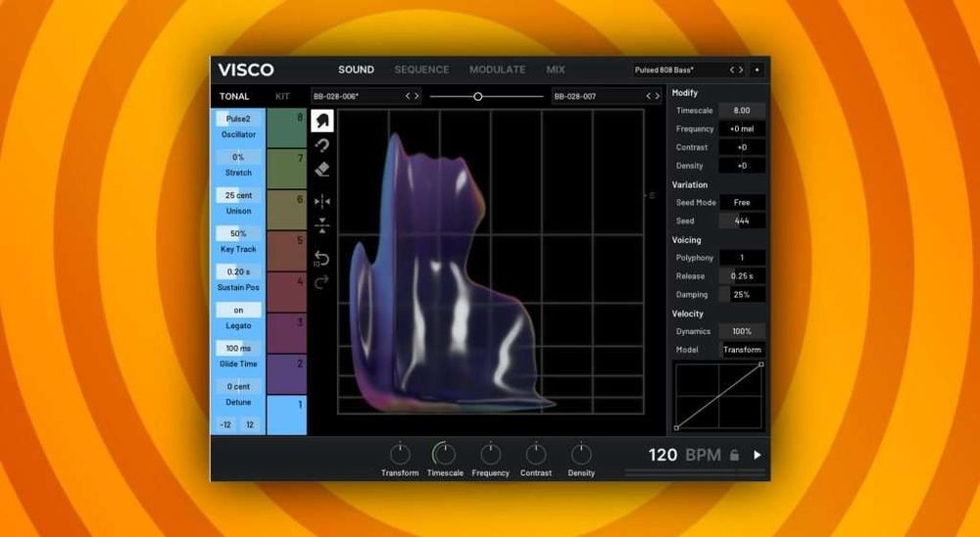
Task: Click the -12 semitone button
Action: click(225, 424)
